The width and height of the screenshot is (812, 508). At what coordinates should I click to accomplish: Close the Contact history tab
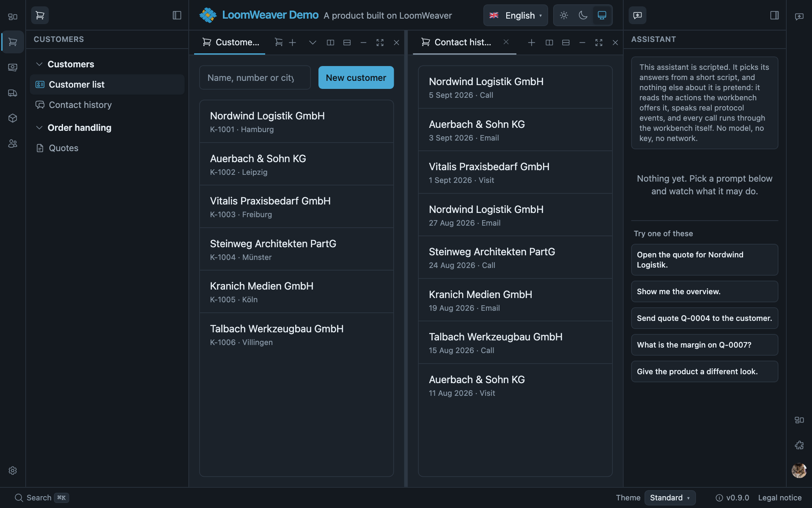[x=506, y=42]
